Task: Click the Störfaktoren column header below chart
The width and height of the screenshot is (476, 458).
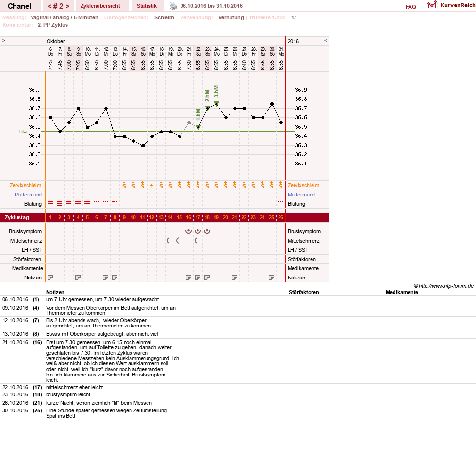Action: coord(304,292)
